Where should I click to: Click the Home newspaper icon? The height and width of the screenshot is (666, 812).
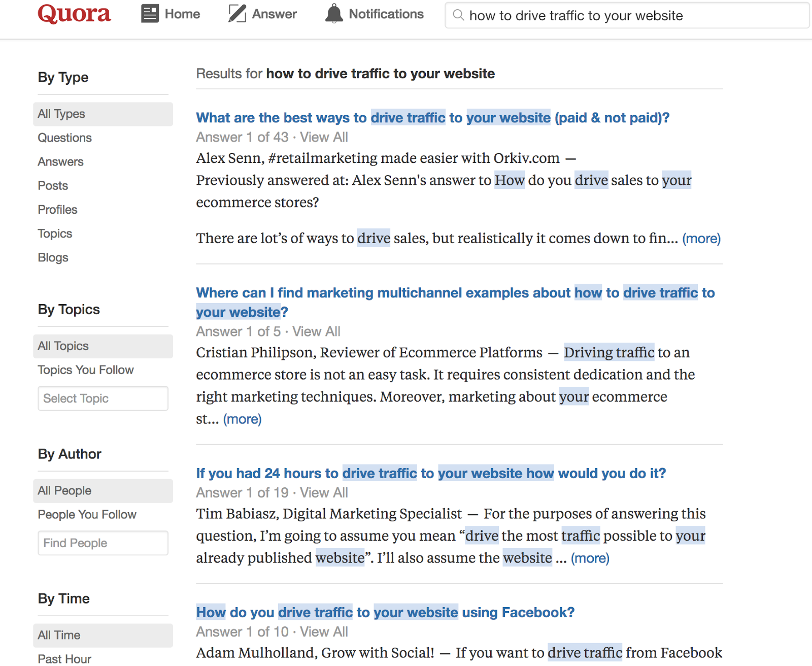tap(150, 14)
